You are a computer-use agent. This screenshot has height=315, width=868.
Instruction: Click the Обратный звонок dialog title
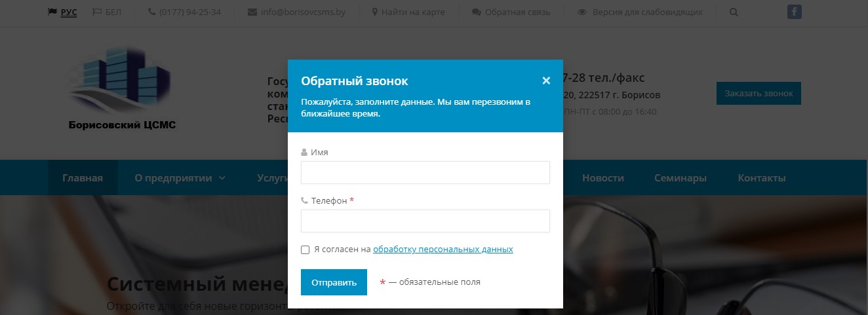click(354, 81)
